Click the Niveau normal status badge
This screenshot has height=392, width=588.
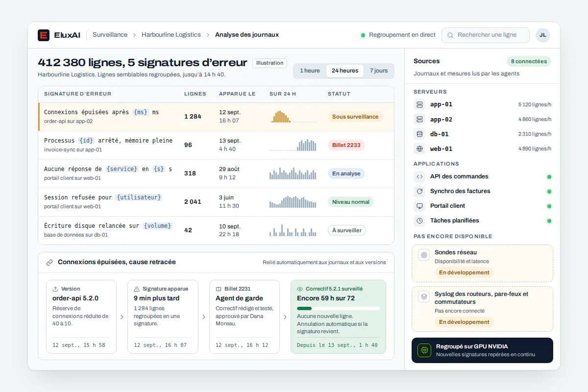coord(351,202)
